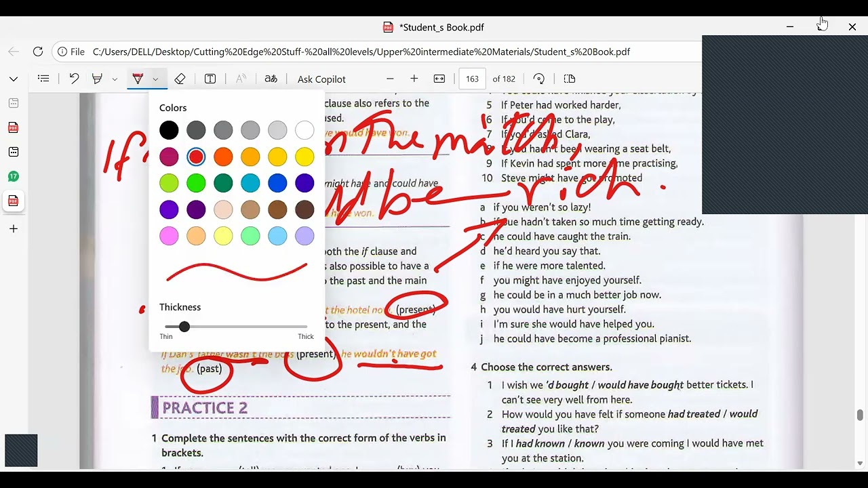The image size is (868, 488).
Task: Select the pastel peach-orange swatch
Action: [196, 236]
